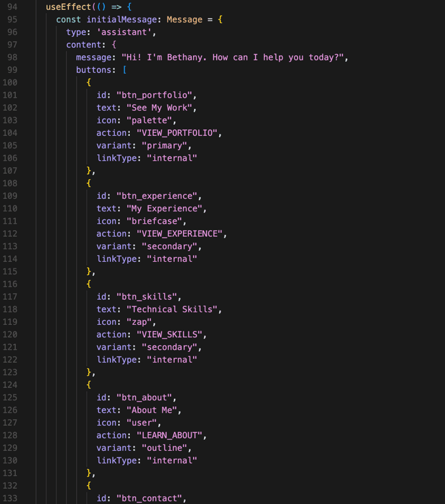Screen dimensions: 445x504
Task: Click the "secondary" variant on line 113
Action: [169, 246]
